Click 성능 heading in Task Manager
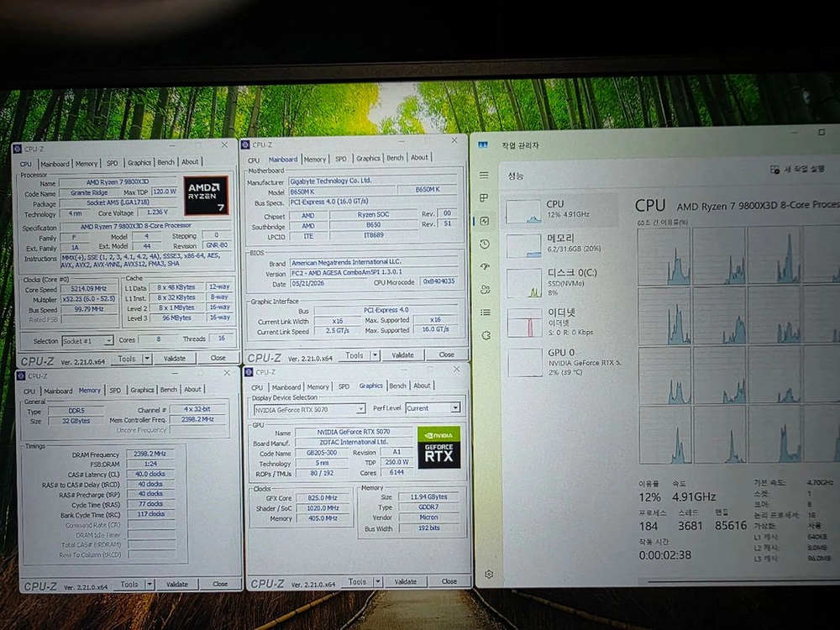Image resolution: width=840 pixels, height=630 pixels. [516, 176]
